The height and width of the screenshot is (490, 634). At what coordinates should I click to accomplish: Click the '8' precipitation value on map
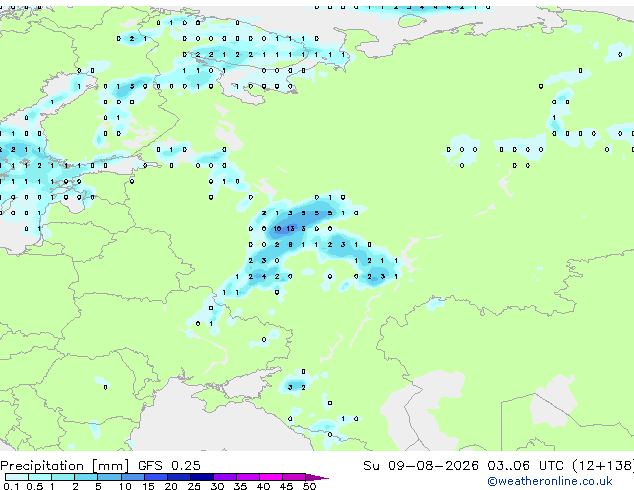click(290, 245)
